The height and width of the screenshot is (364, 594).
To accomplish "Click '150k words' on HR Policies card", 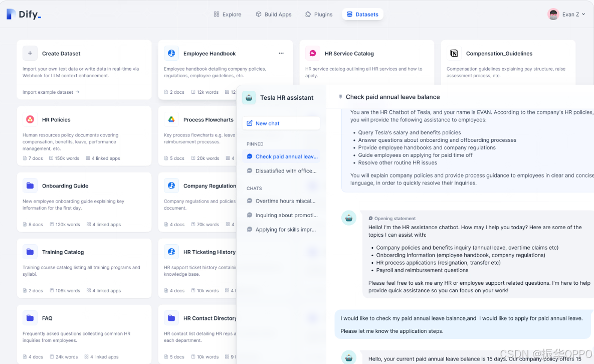I will pyautogui.click(x=64, y=158).
